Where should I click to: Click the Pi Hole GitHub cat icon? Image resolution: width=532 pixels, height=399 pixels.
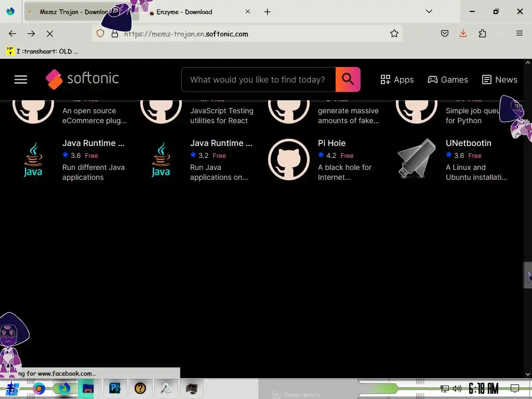pyautogui.click(x=289, y=159)
